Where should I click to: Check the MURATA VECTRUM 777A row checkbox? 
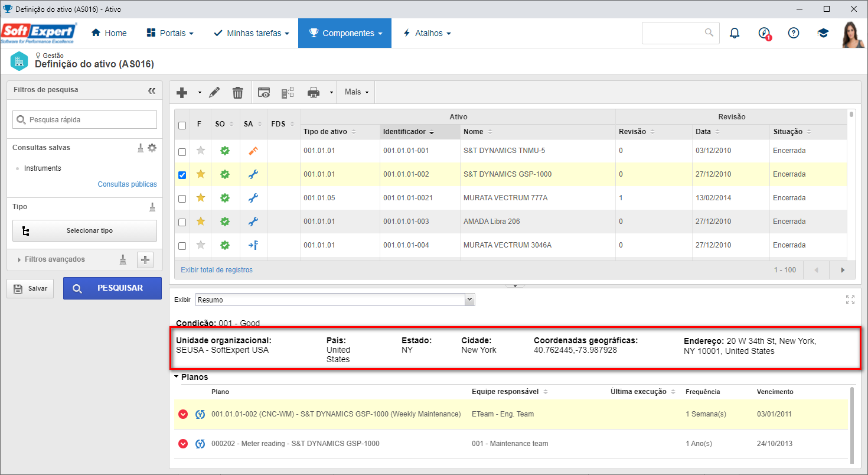pyautogui.click(x=182, y=199)
